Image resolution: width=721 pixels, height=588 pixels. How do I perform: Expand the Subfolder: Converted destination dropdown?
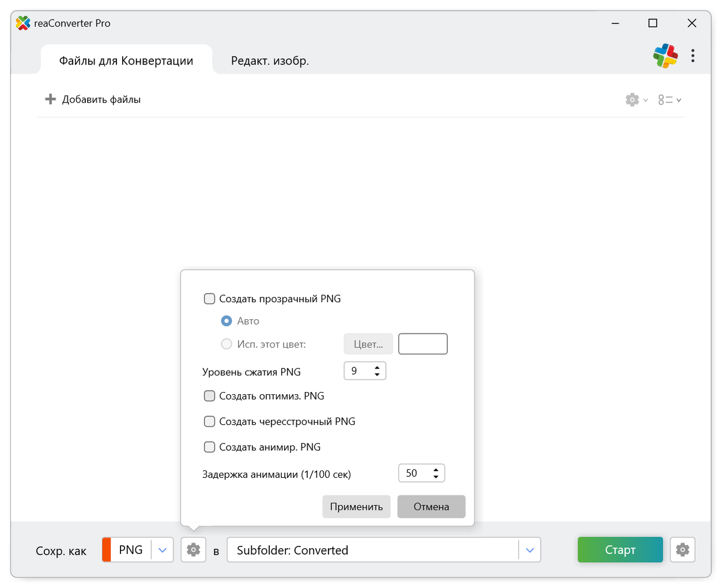pos(530,550)
